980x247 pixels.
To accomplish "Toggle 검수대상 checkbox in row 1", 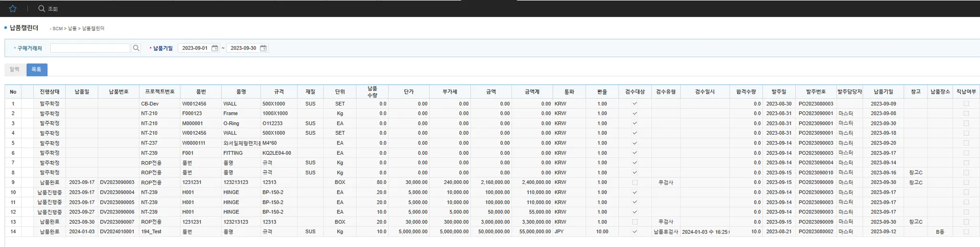I will (635, 104).
